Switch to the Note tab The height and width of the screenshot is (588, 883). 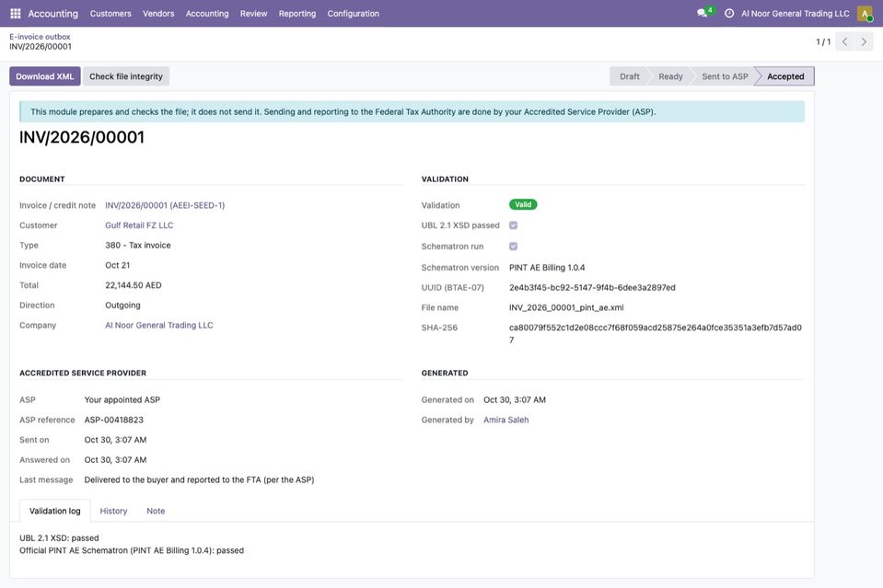(x=156, y=511)
